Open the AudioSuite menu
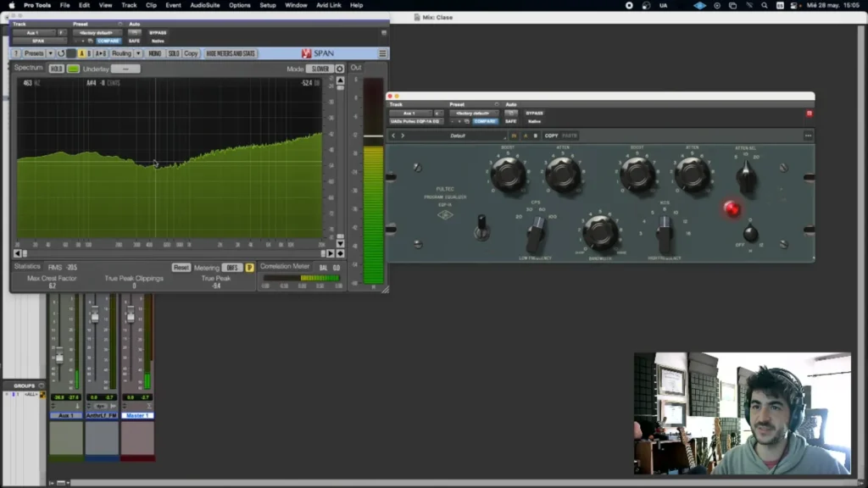 coord(205,6)
